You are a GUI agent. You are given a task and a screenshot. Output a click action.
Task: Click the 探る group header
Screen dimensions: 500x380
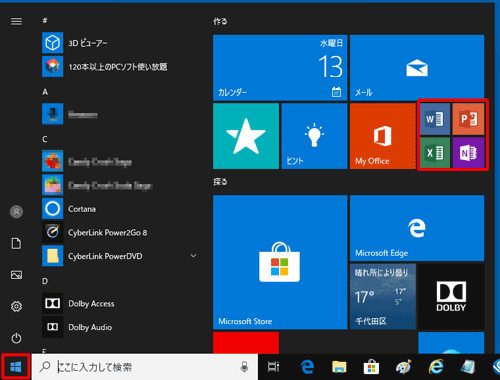click(220, 182)
